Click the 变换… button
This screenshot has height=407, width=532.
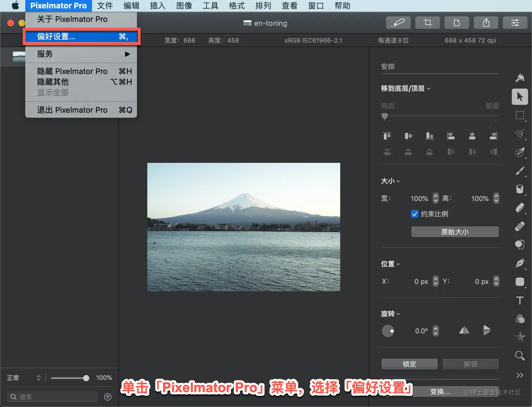pyautogui.click(x=440, y=392)
